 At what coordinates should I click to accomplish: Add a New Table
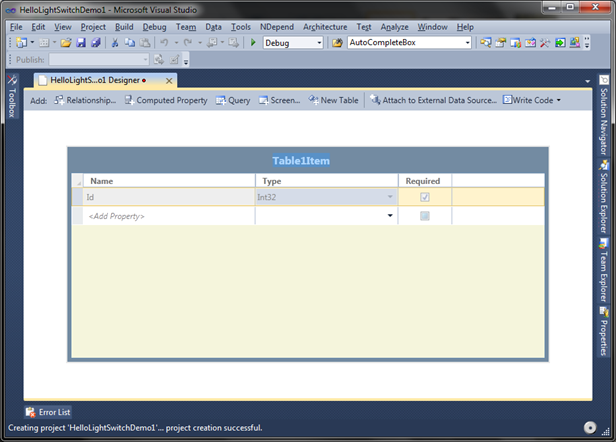(334, 100)
